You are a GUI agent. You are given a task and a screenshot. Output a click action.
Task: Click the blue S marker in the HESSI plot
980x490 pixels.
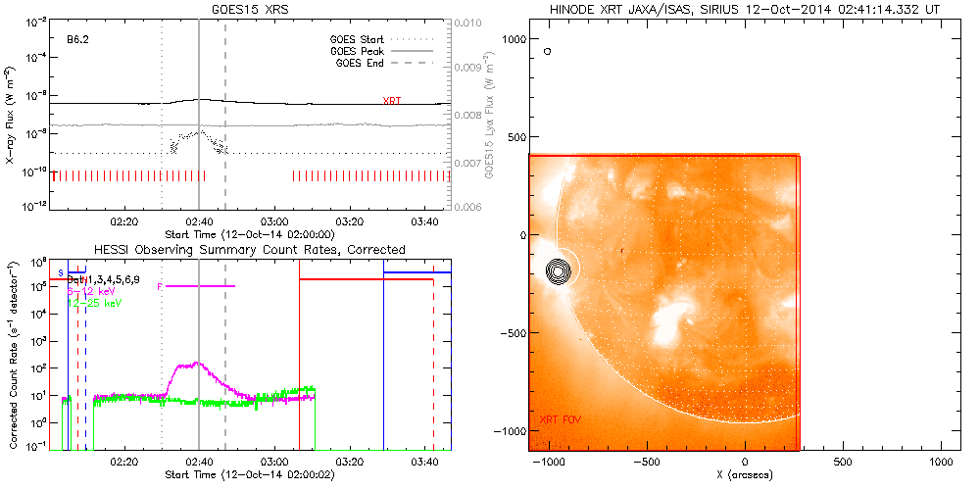point(61,271)
